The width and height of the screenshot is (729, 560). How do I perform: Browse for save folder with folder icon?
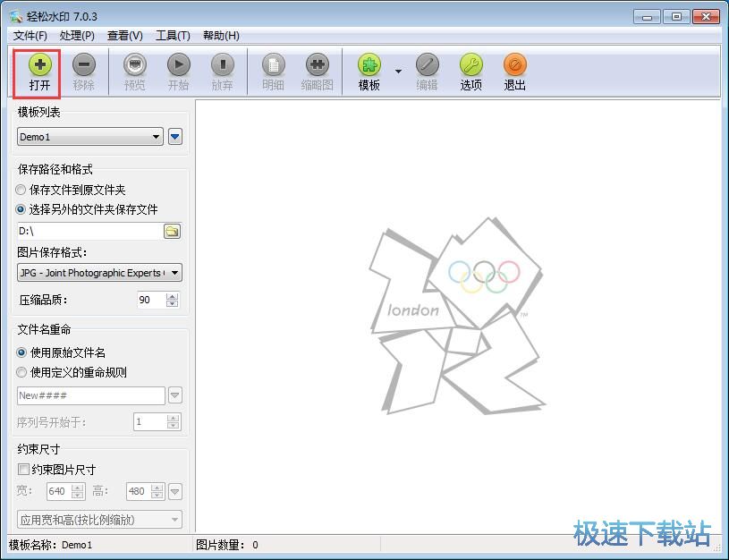[x=172, y=232]
